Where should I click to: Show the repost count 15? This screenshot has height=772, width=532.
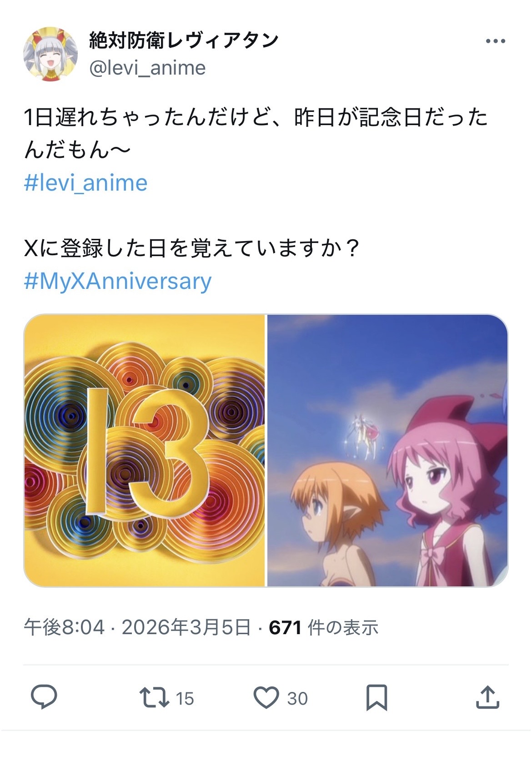185,698
